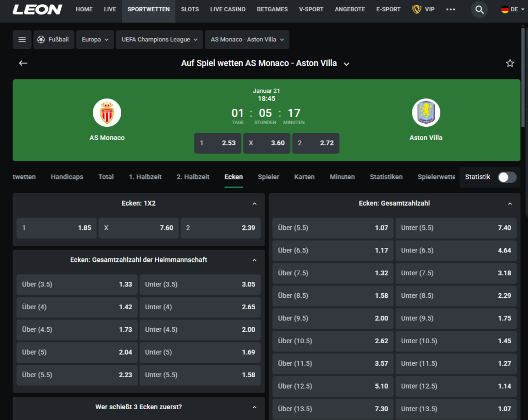Open the ANGEBOTE nav item
The image size is (528, 420).
(x=350, y=9)
